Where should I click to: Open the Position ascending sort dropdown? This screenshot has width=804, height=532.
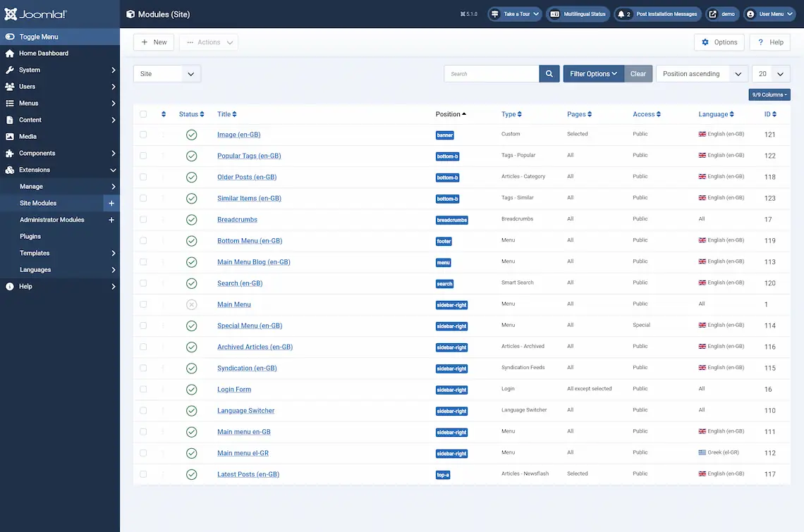click(x=701, y=73)
